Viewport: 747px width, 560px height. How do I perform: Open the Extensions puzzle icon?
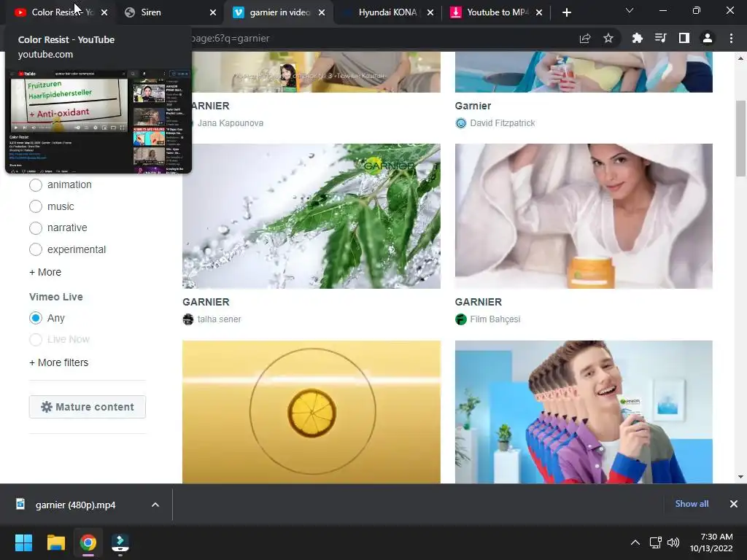(637, 38)
